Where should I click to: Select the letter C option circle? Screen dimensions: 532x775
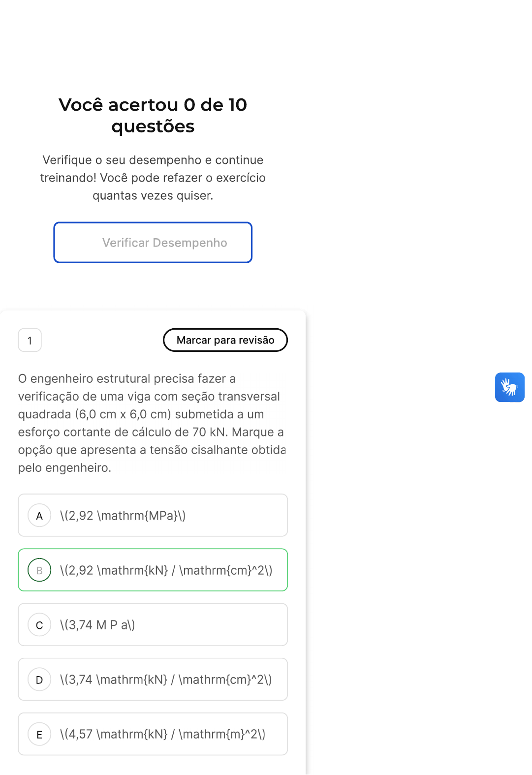tap(39, 625)
